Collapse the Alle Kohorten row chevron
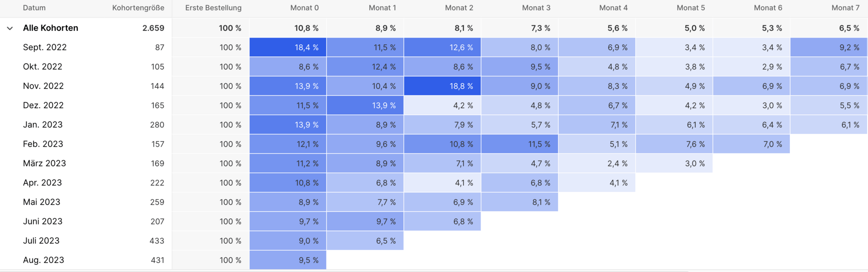The image size is (868, 272). click(9, 28)
